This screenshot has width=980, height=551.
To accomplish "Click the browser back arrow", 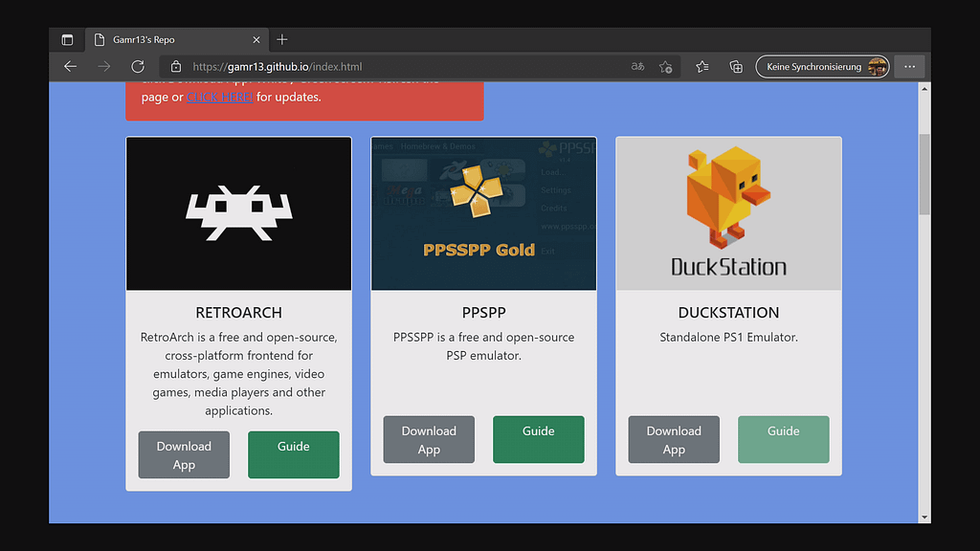I will (70, 67).
